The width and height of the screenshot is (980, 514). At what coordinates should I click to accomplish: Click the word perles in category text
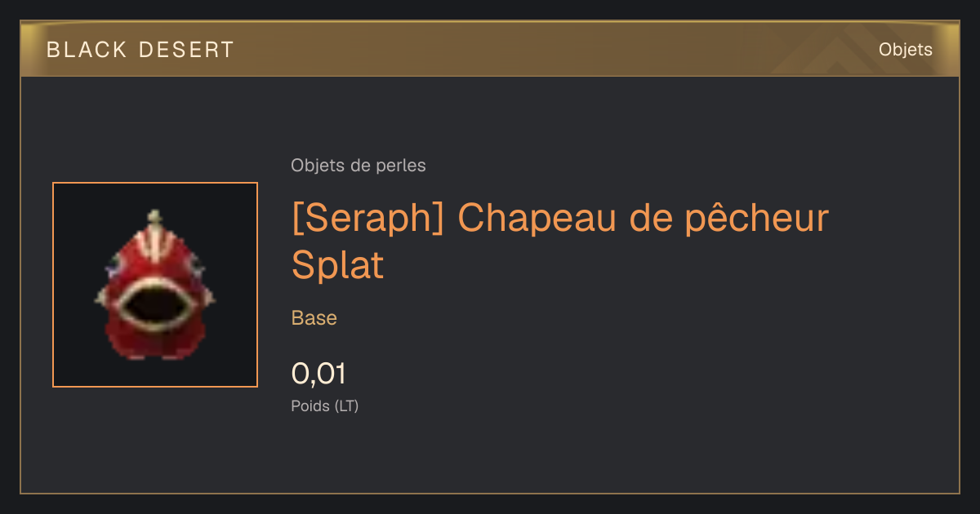click(401, 166)
